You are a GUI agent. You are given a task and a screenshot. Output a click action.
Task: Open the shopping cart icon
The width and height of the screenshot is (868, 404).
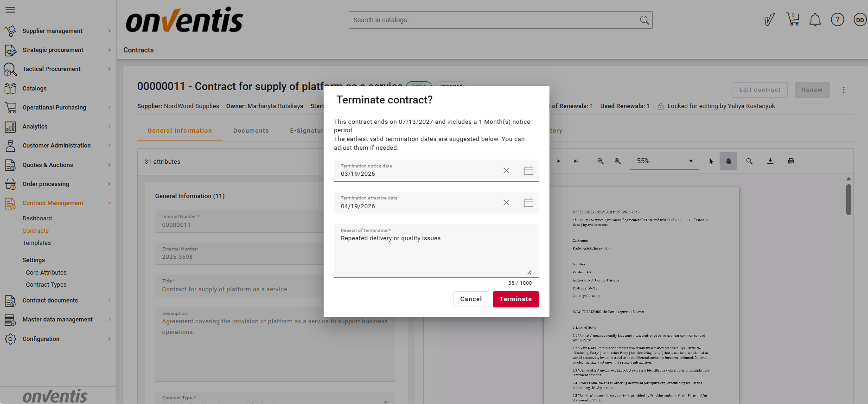(792, 19)
